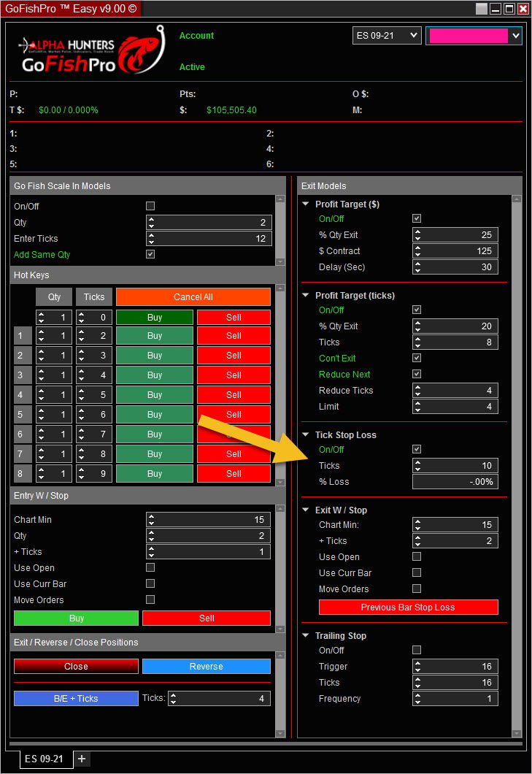
Task: Check Move Orders in Exit W / Stop
Action: pyautogui.click(x=417, y=589)
